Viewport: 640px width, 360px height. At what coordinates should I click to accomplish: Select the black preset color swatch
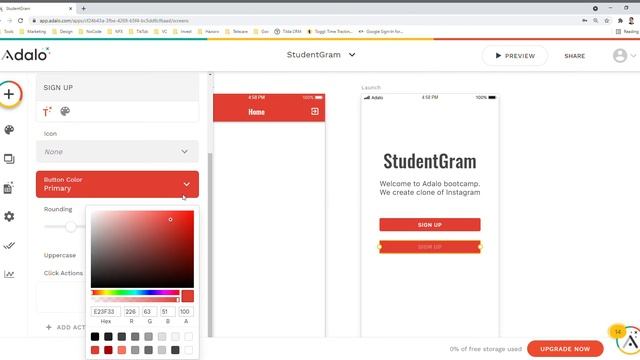click(95, 336)
